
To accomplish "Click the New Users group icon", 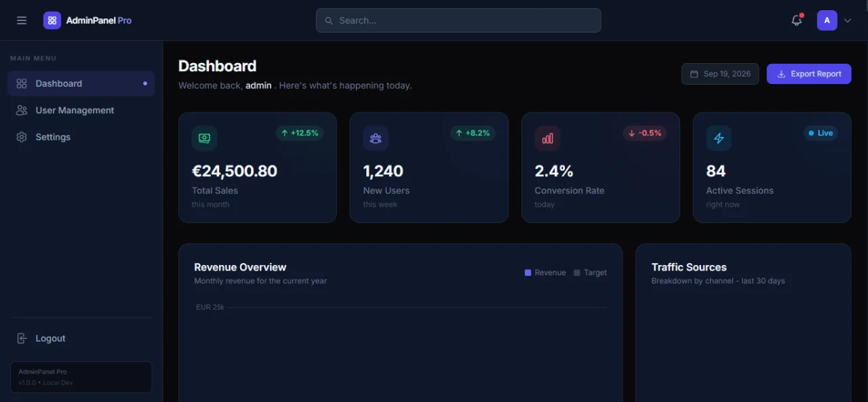I will (x=376, y=138).
